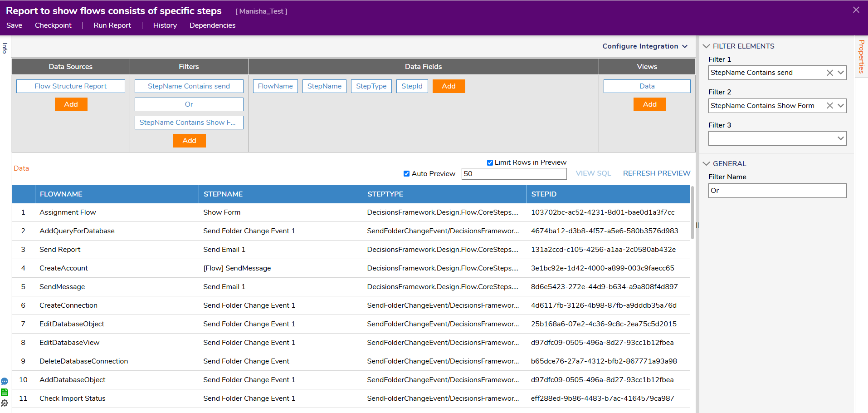Close the report designer with X

[x=856, y=10]
